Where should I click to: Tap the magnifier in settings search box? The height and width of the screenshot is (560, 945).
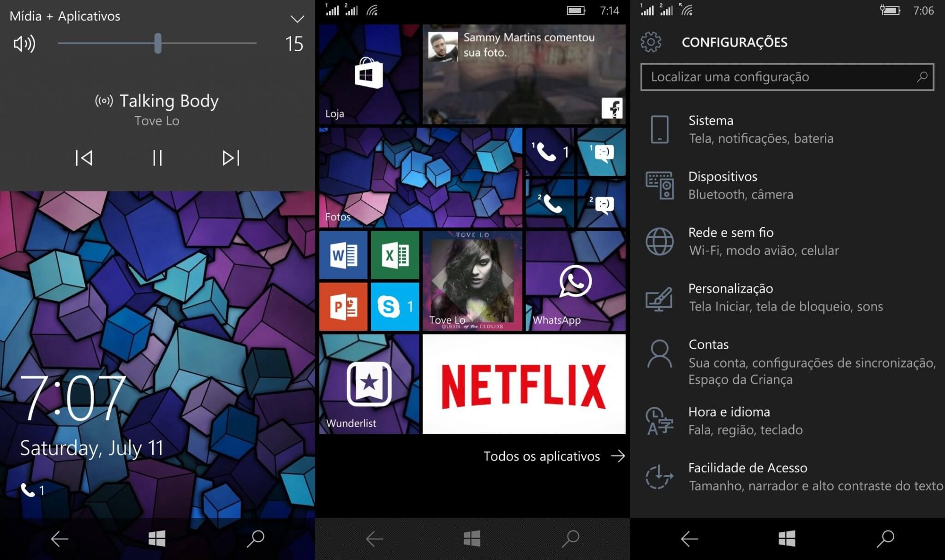point(922,77)
